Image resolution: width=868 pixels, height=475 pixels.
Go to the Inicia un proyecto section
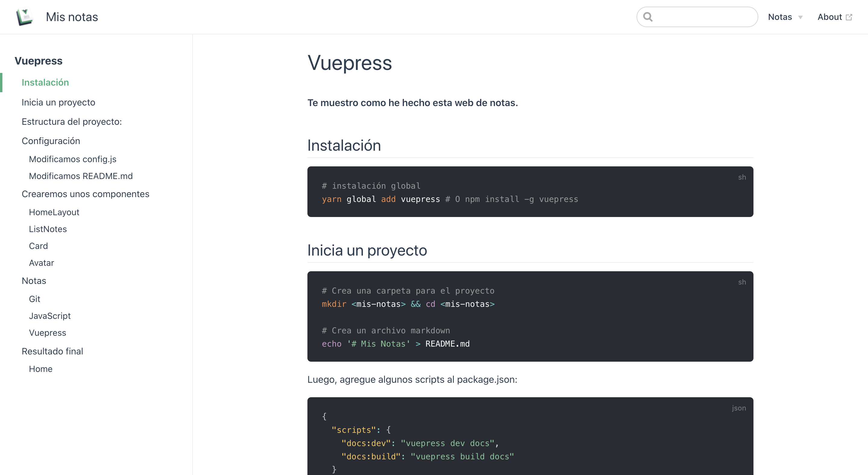point(58,102)
